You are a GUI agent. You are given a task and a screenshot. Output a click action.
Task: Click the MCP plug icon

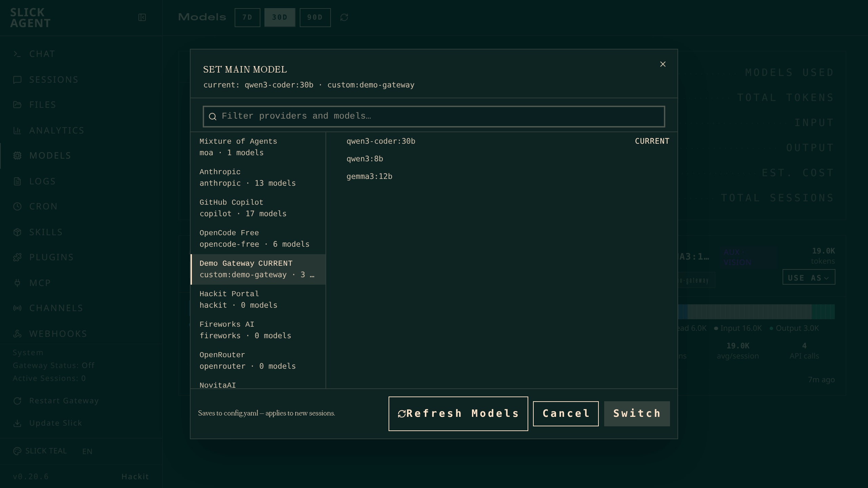17,283
